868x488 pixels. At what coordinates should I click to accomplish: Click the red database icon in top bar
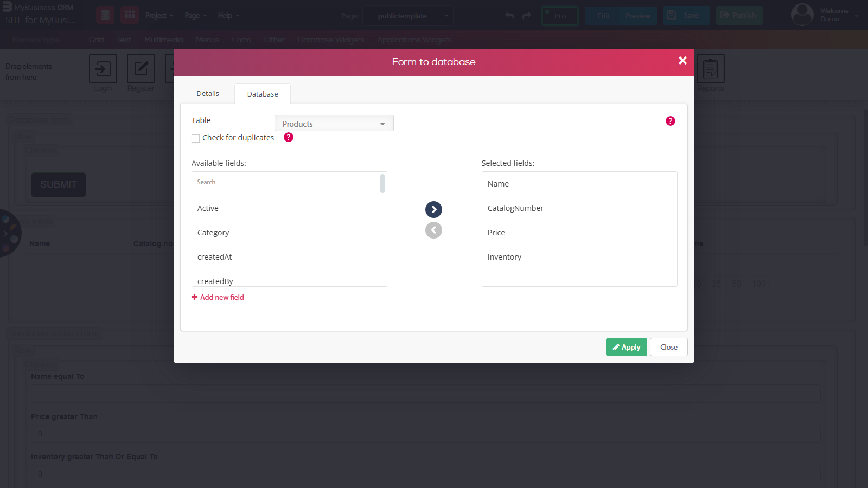coord(105,15)
